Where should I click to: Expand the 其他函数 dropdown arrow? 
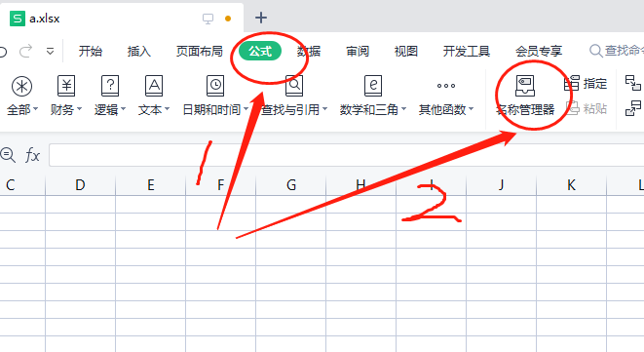pos(472,109)
